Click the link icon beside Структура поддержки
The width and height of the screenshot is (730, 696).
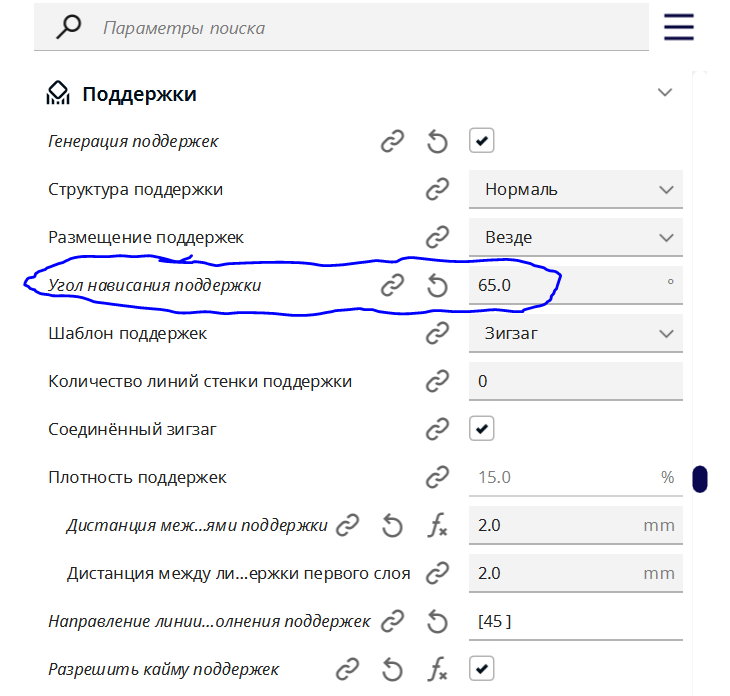[x=437, y=190]
